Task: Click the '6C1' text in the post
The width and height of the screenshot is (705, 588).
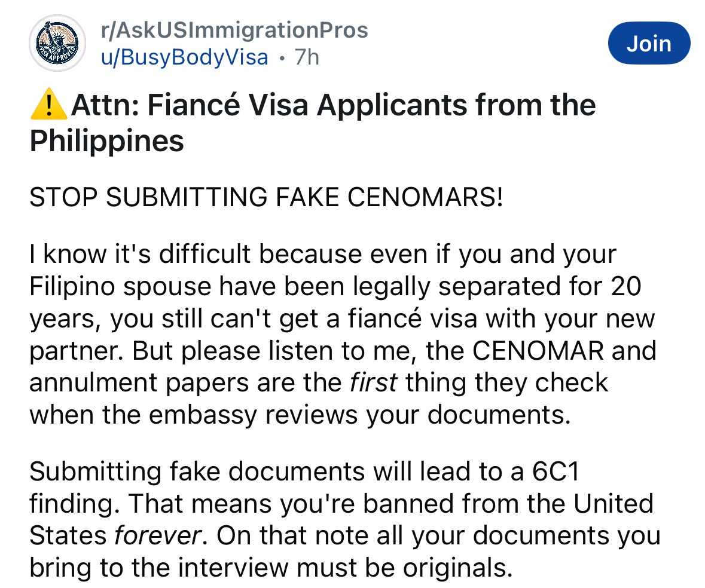Action: pos(556,472)
